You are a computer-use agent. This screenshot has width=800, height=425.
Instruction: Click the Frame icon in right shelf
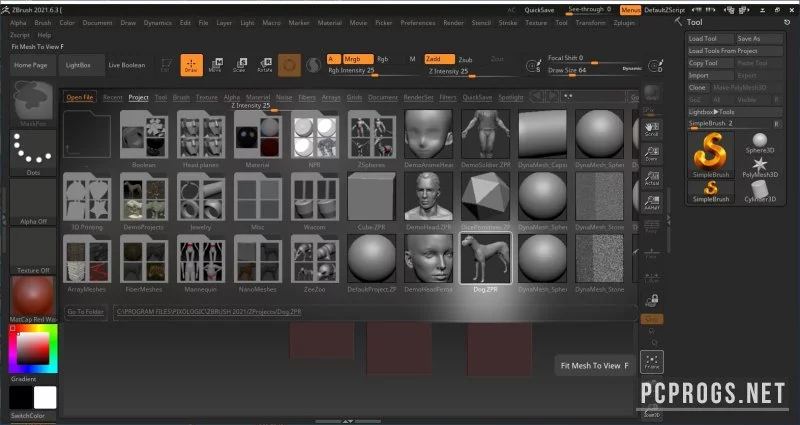coord(652,362)
